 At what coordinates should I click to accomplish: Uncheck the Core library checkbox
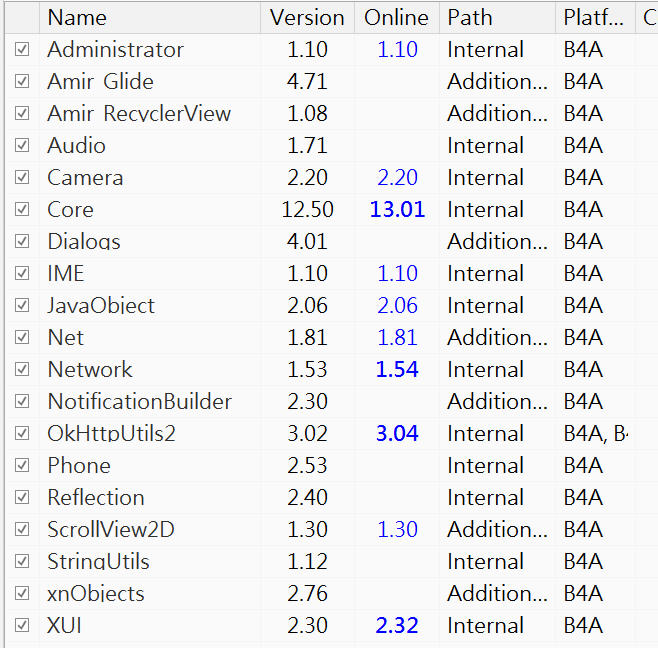[x=22, y=209]
